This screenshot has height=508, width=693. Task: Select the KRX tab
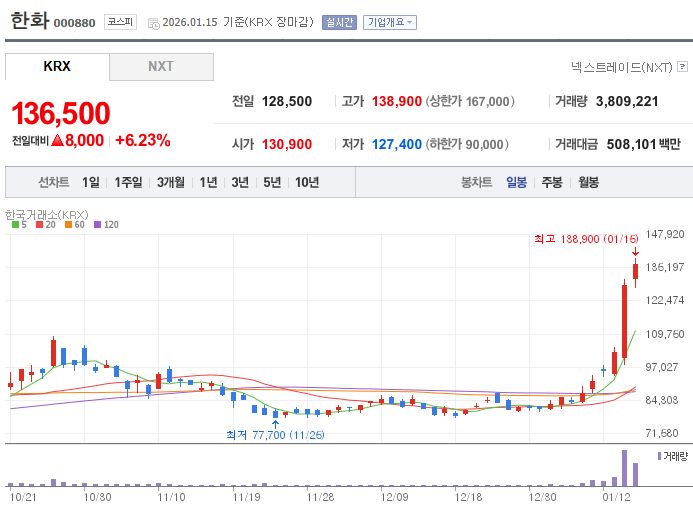[57, 66]
